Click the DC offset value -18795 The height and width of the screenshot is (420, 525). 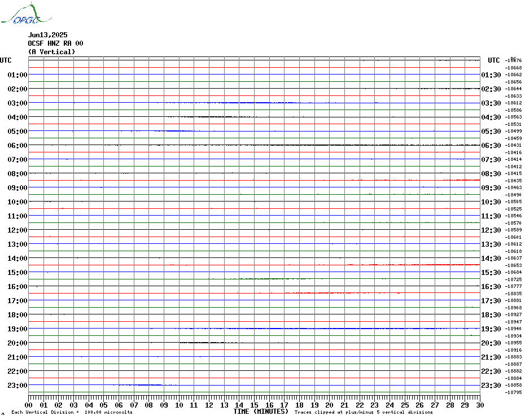tap(513, 392)
